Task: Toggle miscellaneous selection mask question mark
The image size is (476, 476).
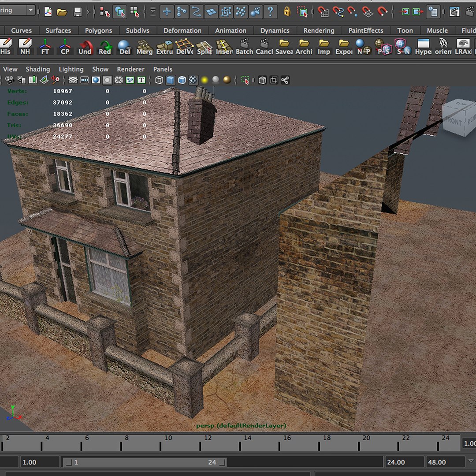Action: 271,12
